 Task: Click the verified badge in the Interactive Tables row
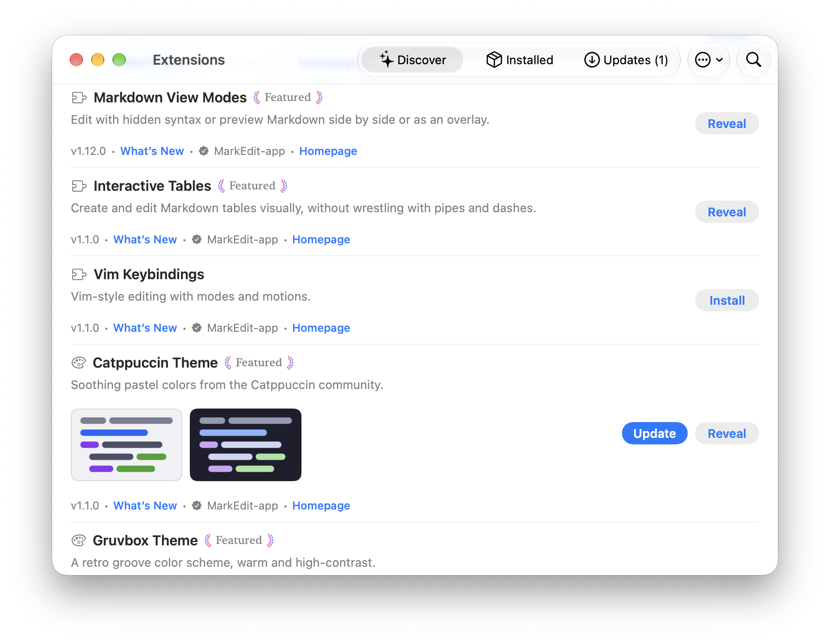click(x=197, y=239)
